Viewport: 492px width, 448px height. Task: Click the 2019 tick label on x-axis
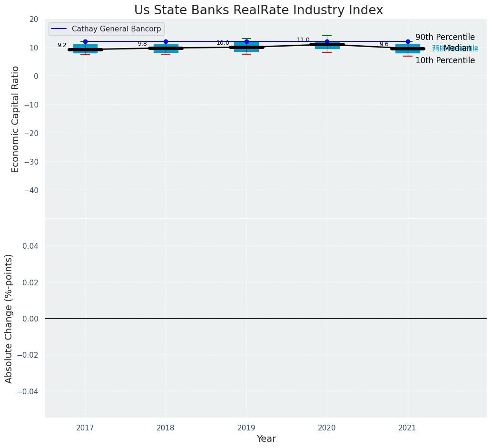[246, 428]
